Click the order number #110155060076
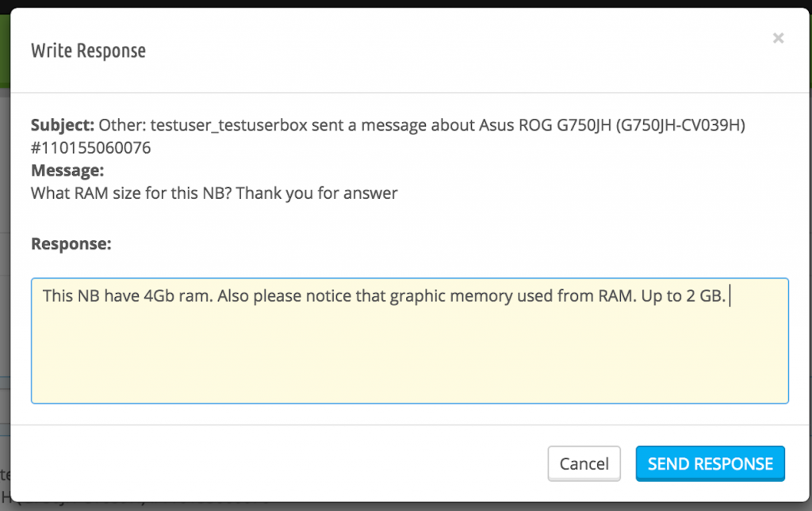 90,148
